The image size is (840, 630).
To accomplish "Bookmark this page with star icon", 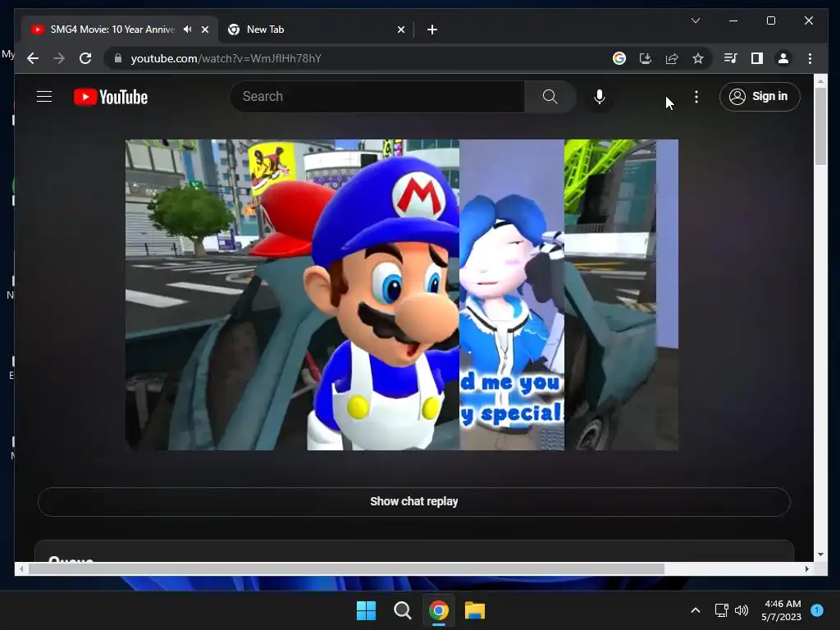I will 697,58.
